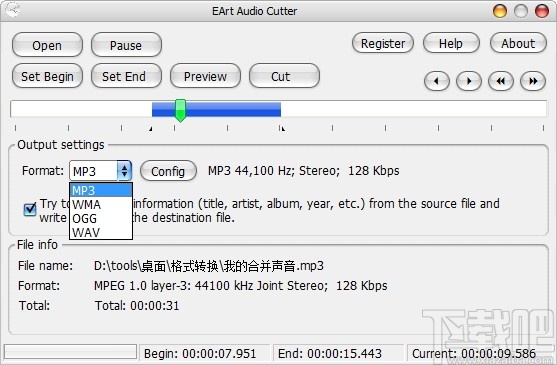Image resolution: width=557 pixels, height=365 pixels.
Task: Select MP3 in the format list
Action: pyautogui.click(x=101, y=190)
